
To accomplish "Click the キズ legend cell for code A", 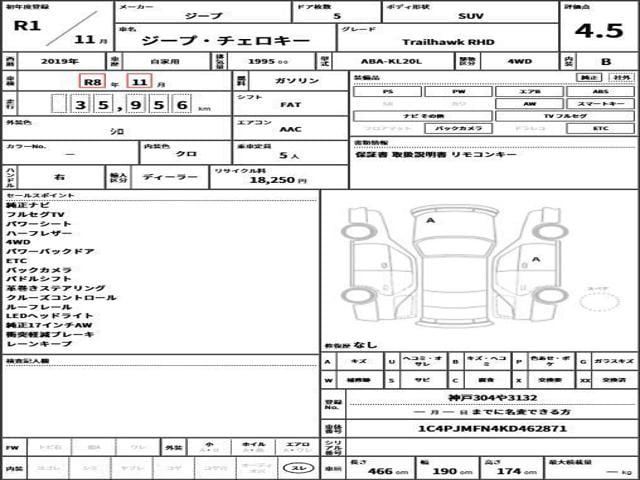I will pos(360,361).
